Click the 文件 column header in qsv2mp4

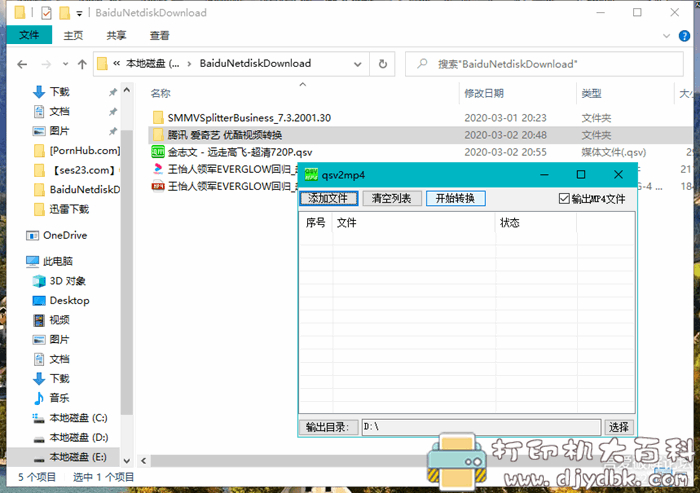coord(414,223)
